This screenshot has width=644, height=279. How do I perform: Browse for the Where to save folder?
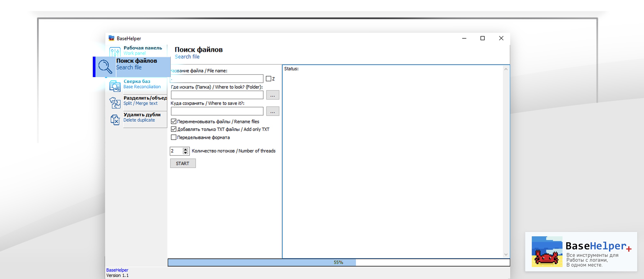272,111
